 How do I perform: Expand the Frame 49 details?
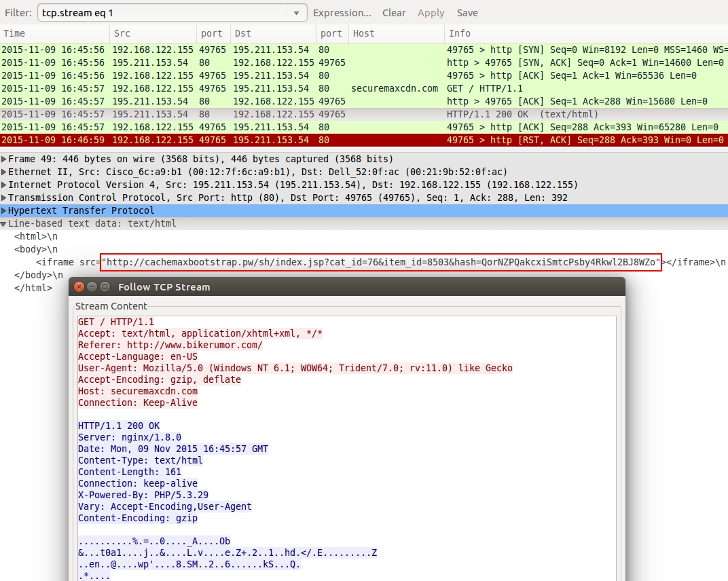tap(4, 159)
